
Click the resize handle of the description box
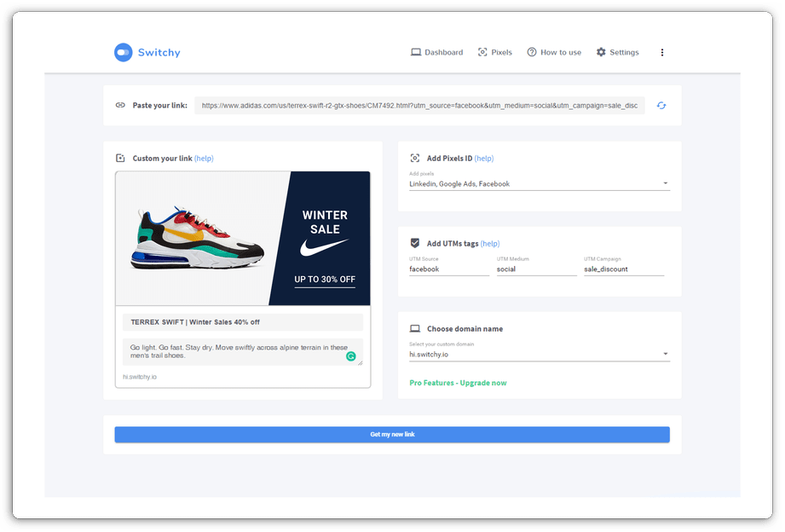click(360, 362)
